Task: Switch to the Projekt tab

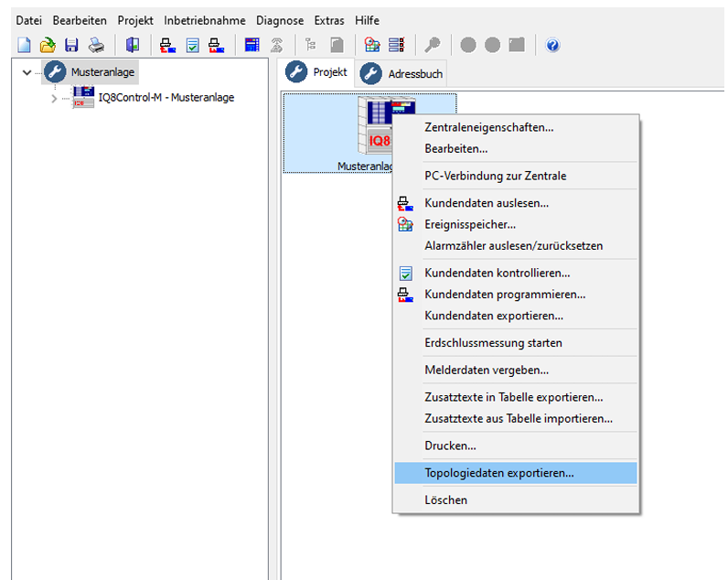Action: pos(317,72)
